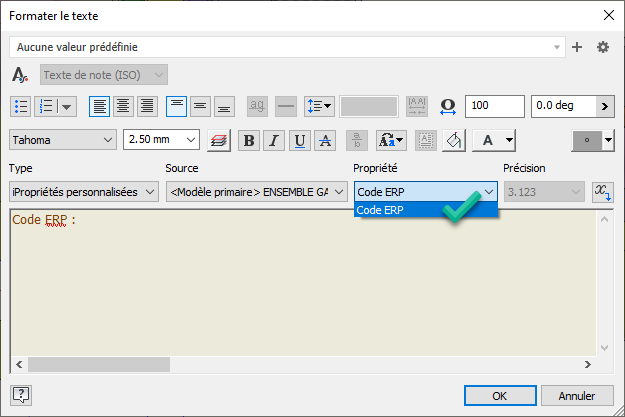Toggle Italic text formatting
The image size is (625, 417).
tap(274, 141)
